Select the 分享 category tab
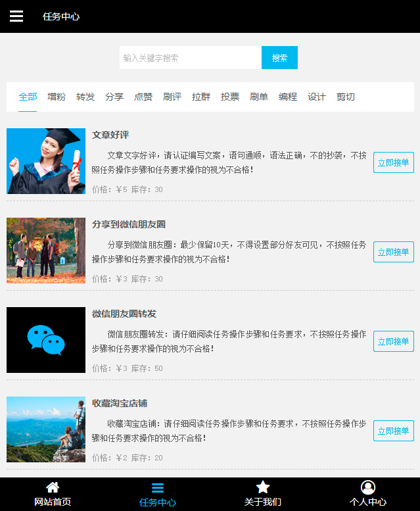420x511 pixels. [114, 97]
